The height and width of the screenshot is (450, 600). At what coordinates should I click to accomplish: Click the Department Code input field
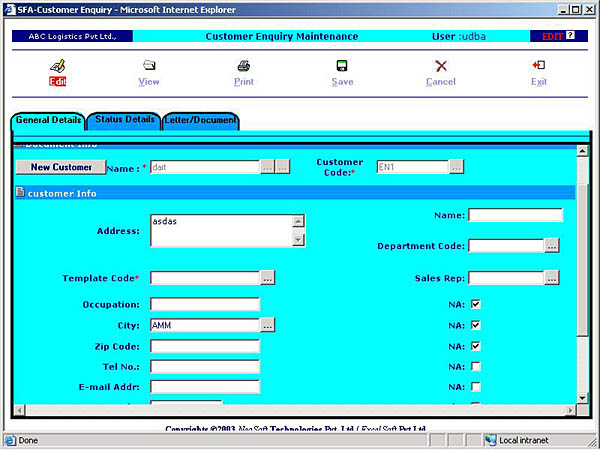click(506, 246)
